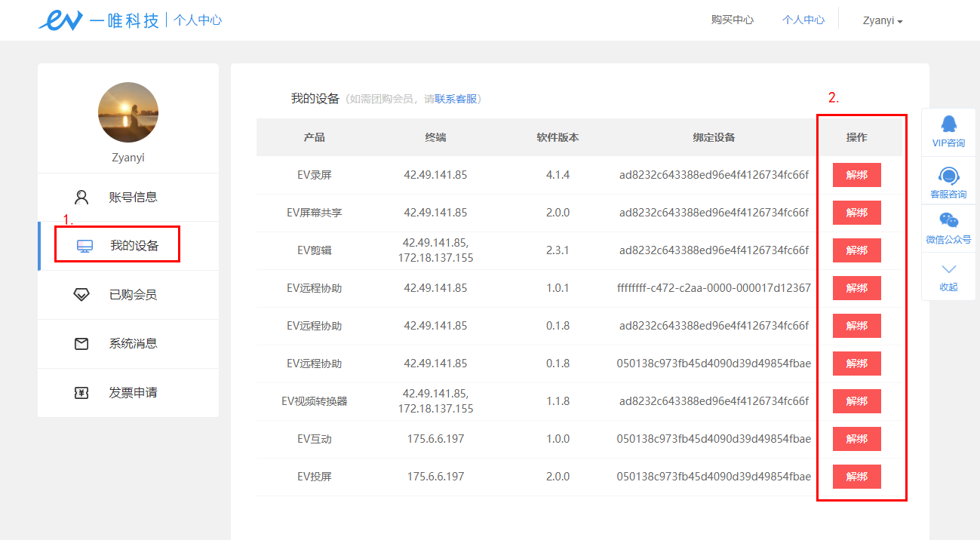Click version 1.0.1 cell
Screen dimensions: 980x540
pyautogui.click(x=558, y=288)
